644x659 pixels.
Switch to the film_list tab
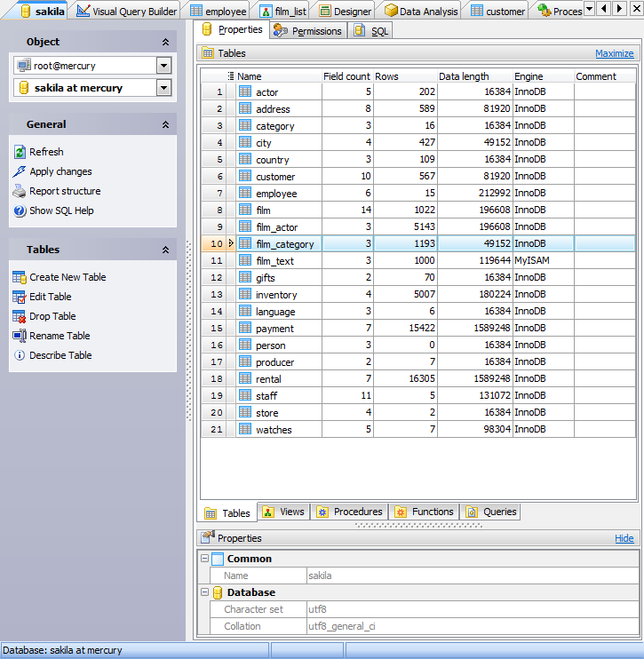click(x=282, y=11)
